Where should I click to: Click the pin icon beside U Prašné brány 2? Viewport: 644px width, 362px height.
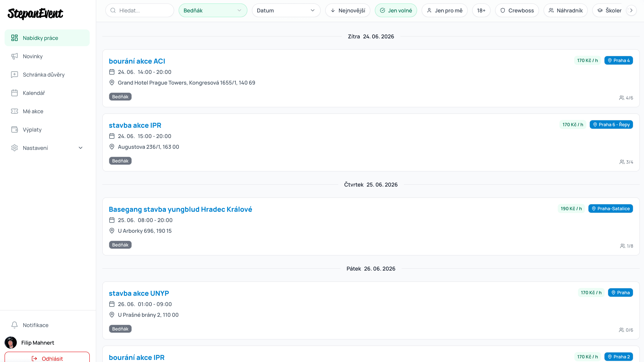112,315
